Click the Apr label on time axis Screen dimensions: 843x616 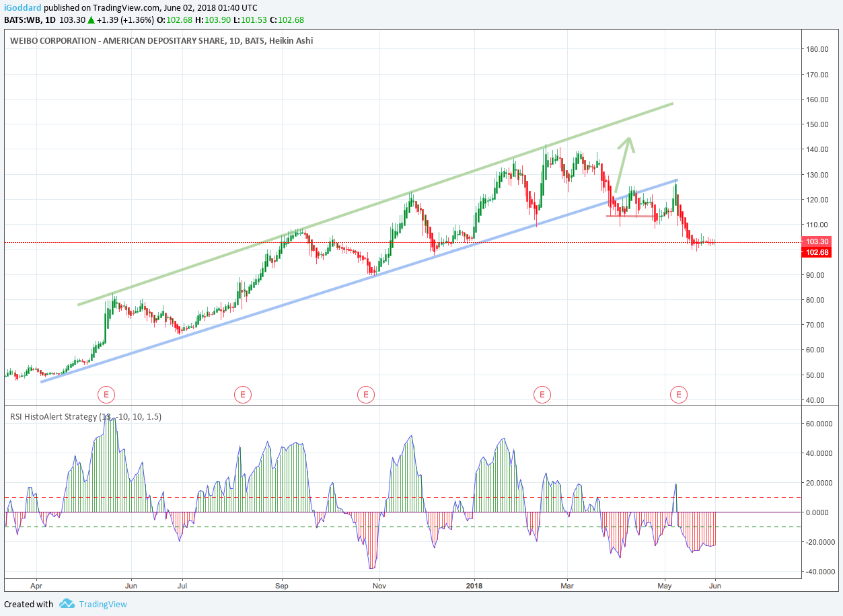(x=36, y=585)
